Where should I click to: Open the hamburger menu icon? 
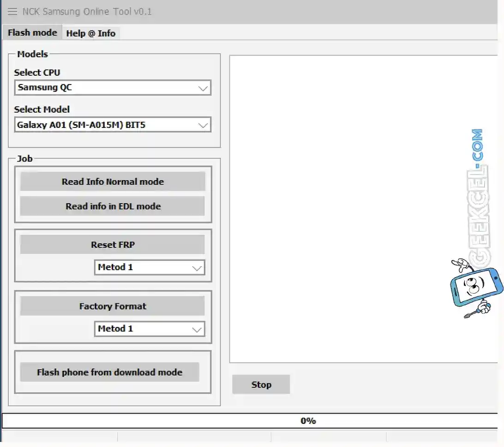pyautogui.click(x=12, y=12)
